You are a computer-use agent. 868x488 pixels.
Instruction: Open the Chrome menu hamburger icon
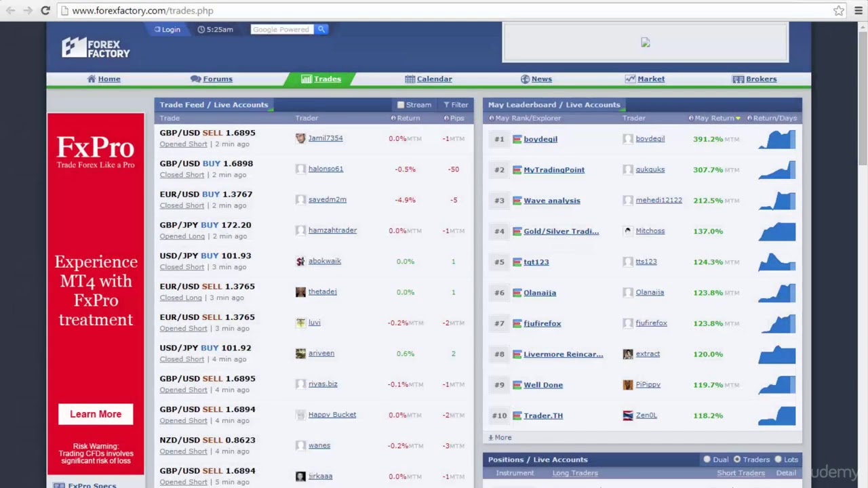click(858, 11)
